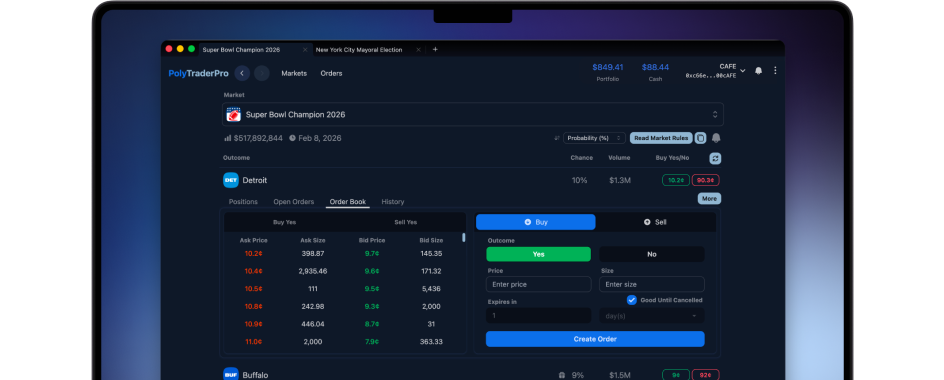The width and height of the screenshot is (944, 380).
Task: Buy Buffalo No at 92¢
Action: point(706,375)
